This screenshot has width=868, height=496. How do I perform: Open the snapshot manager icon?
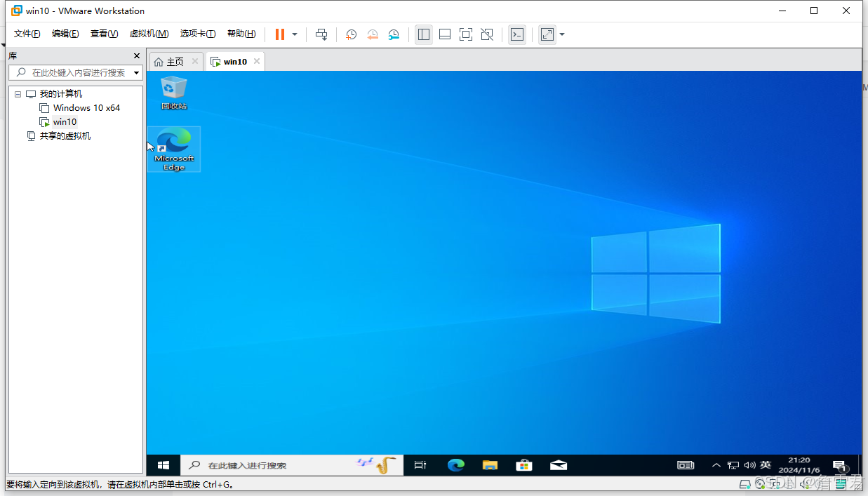[x=394, y=34]
